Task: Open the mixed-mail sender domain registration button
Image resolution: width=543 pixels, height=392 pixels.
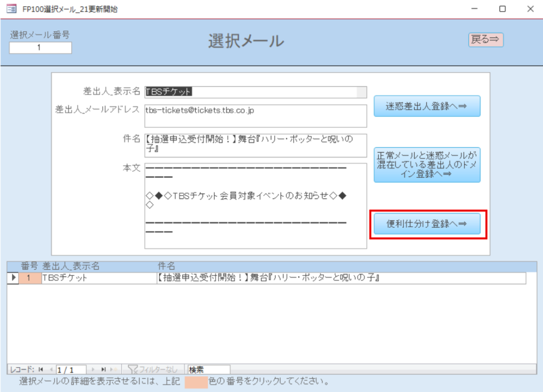Action: [427, 165]
